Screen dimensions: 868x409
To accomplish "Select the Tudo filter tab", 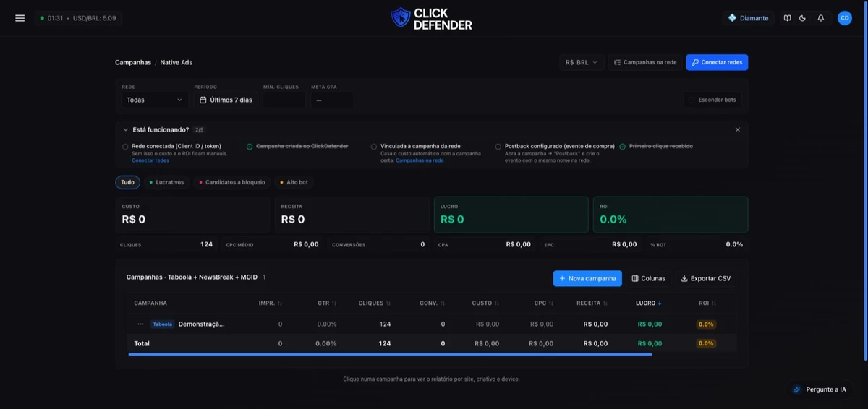I will click(x=127, y=182).
